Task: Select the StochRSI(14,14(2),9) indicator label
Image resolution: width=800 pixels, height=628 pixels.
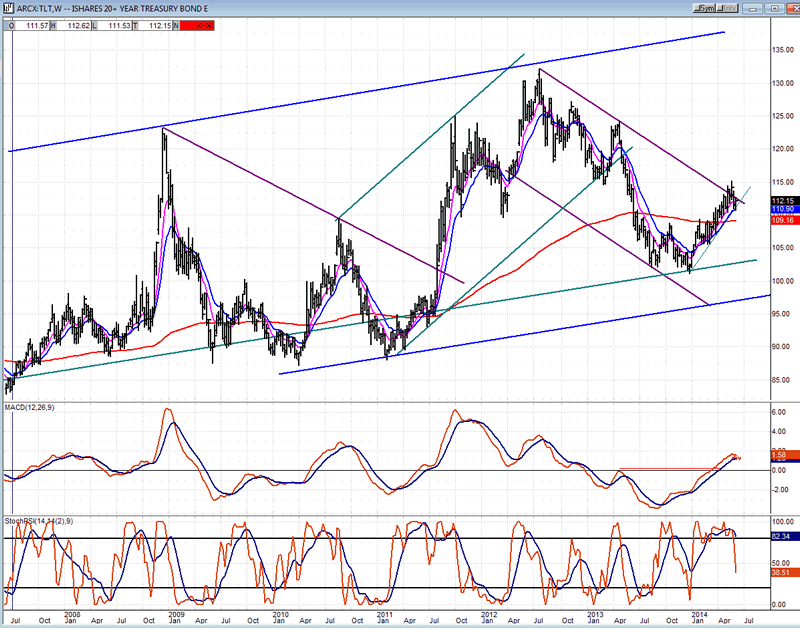Action: [38, 521]
